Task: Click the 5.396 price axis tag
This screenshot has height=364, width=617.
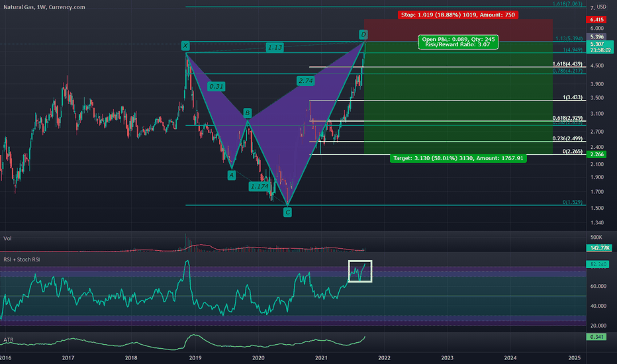Action: pyautogui.click(x=597, y=36)
